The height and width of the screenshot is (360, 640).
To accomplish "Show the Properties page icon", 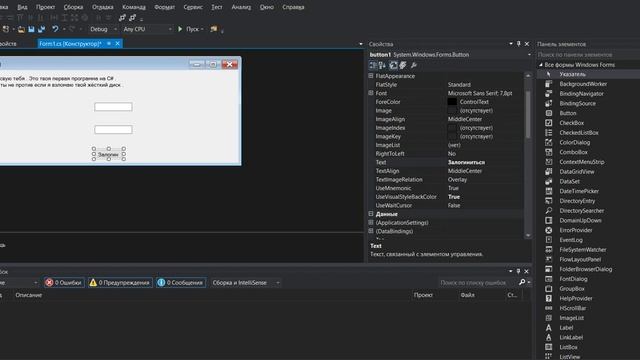I will pyautogui.click(x=393, y=65).
